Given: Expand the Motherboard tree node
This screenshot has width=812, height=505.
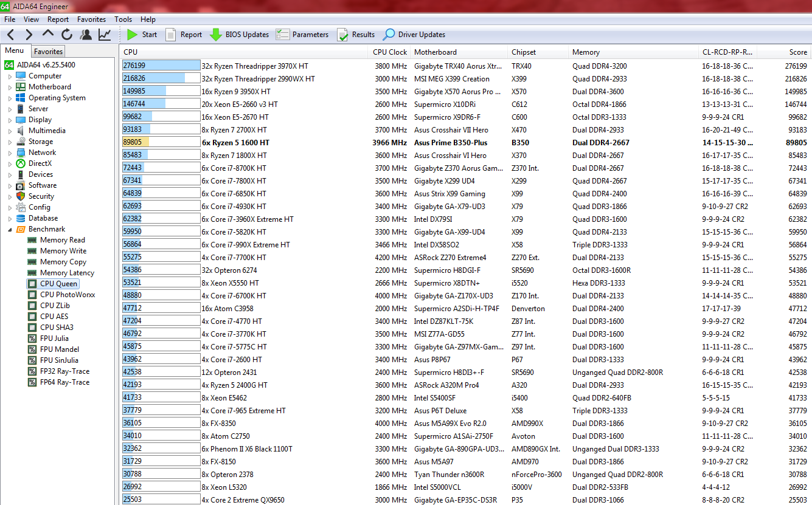Looking at the screenshot, I should coord(10,88).
